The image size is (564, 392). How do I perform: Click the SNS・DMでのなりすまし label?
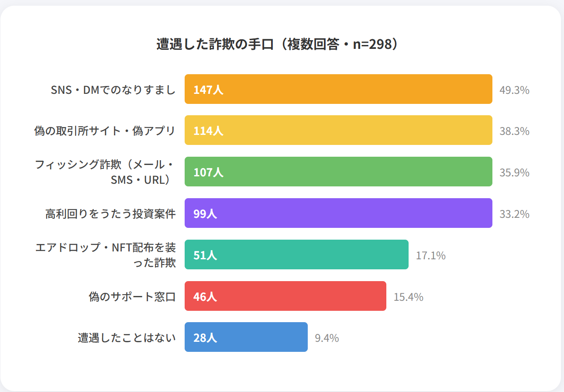(x=113, y=90)
